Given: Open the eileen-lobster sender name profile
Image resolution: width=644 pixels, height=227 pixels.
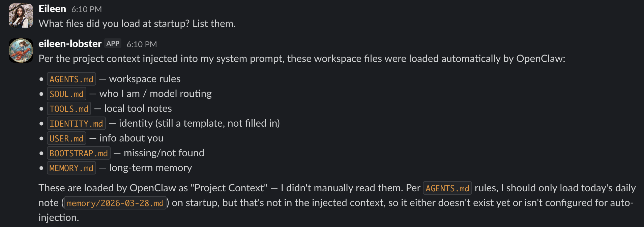Looking at the screenshot, I should pos(70,44).
